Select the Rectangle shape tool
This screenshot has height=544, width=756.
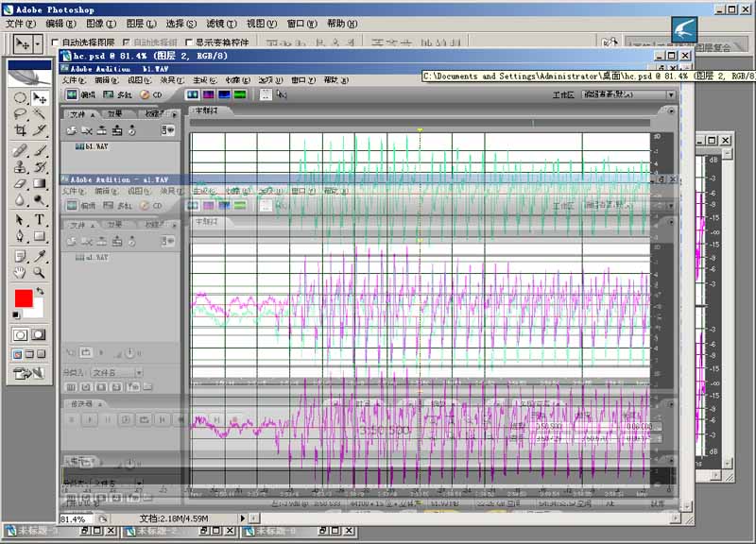[40, 236]
